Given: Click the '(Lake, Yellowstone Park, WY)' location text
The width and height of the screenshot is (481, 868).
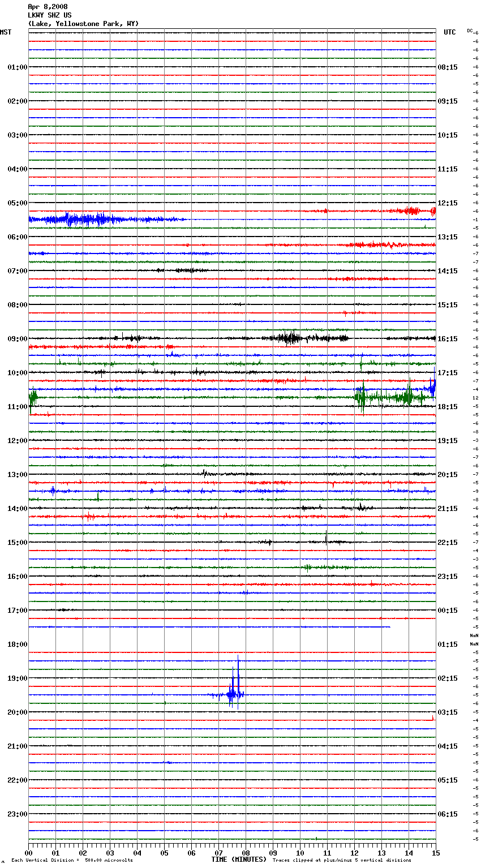Looking at the screenshot, I should pos(83,24).
